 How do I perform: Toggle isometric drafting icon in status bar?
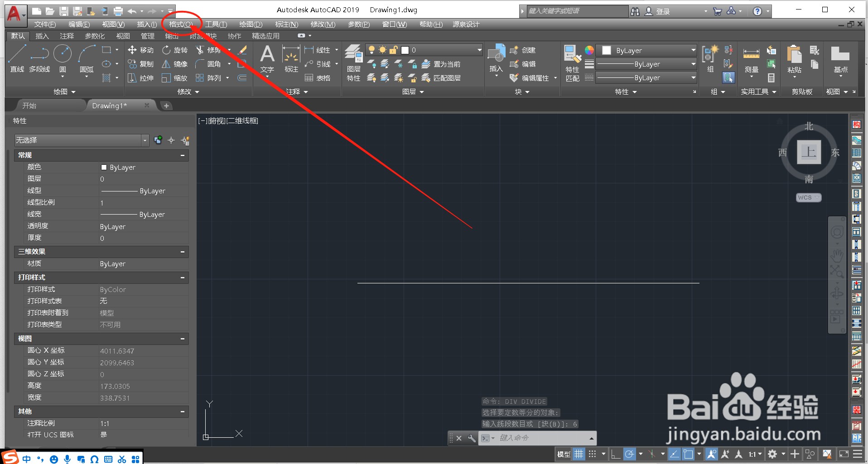click(x=652, y=454)
